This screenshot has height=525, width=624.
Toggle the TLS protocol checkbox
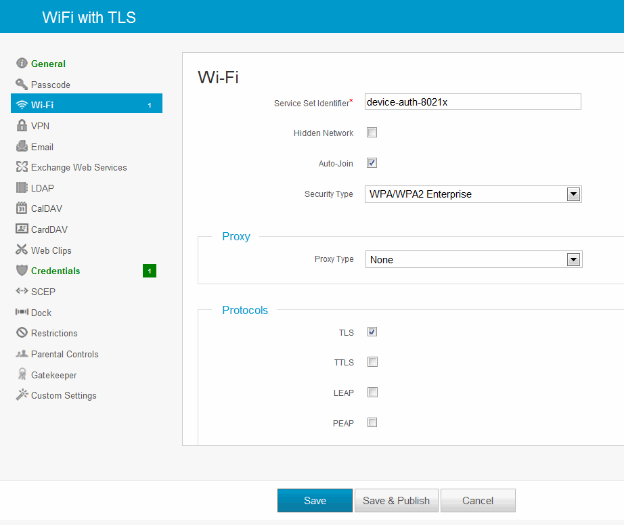point(372,332)
